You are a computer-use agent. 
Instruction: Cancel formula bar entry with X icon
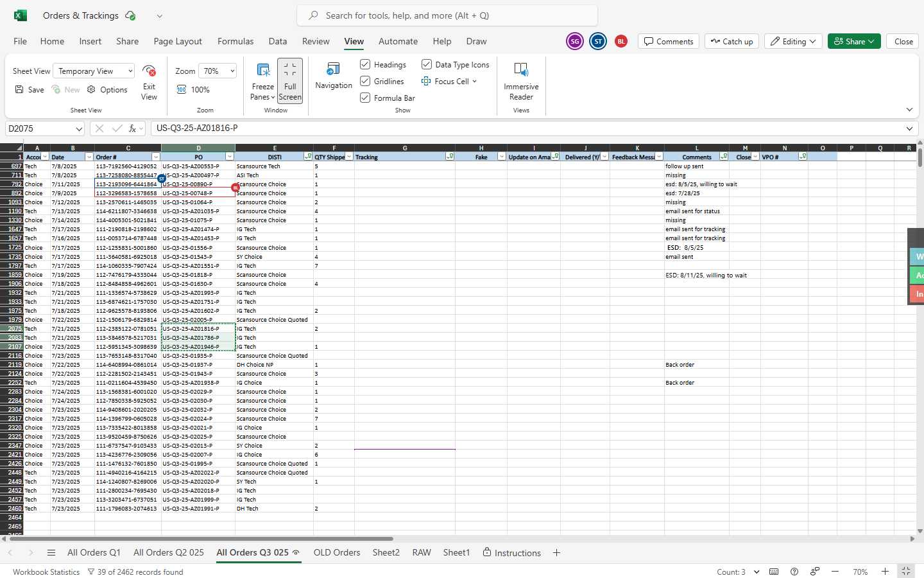(x=99, y=128)
